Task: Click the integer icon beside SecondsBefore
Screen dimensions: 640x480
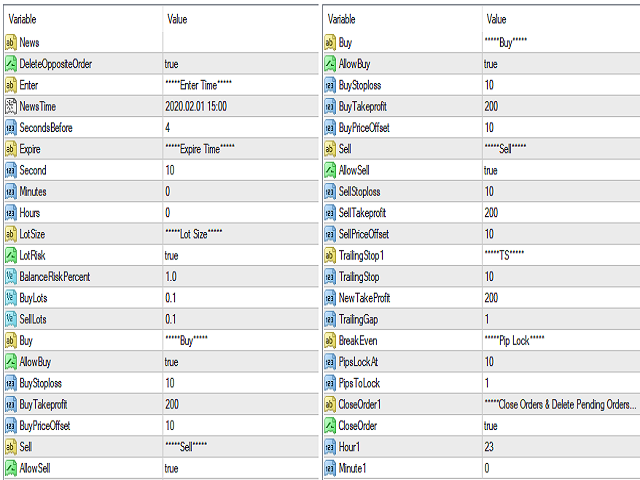Action: tap(10, 127)
